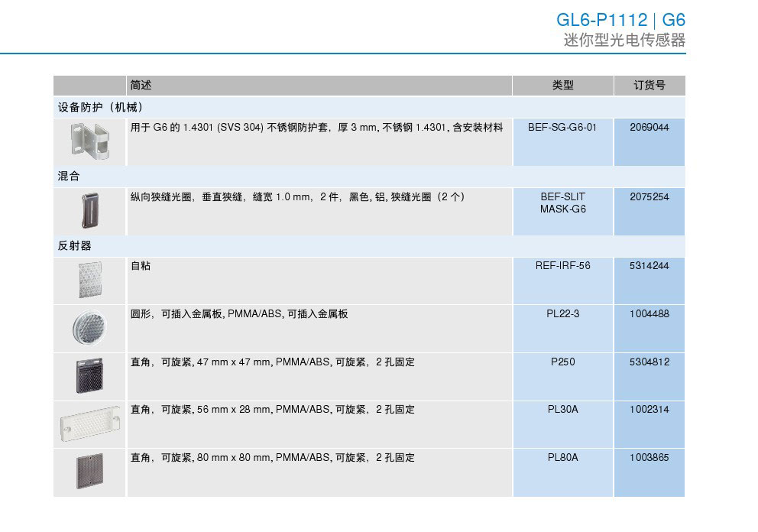Click the round PL22-3 reflector image
Image resolution: width=758 pixels, height=532 pixels.
coord(89,327)
